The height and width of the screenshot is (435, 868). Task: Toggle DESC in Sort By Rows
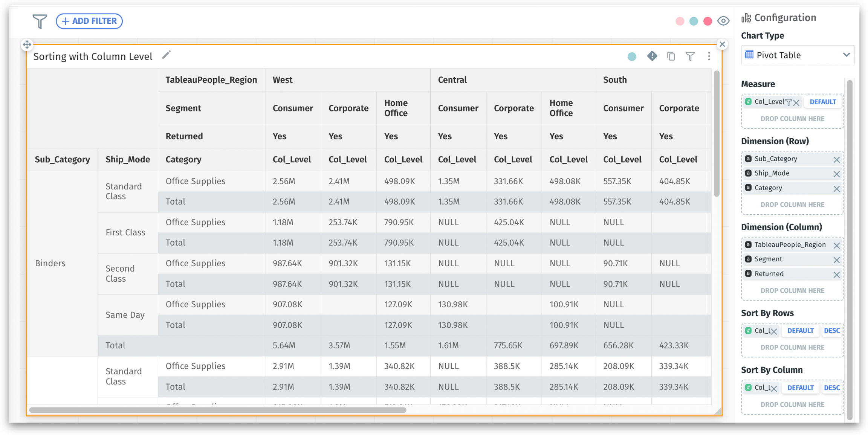[832, 331]
